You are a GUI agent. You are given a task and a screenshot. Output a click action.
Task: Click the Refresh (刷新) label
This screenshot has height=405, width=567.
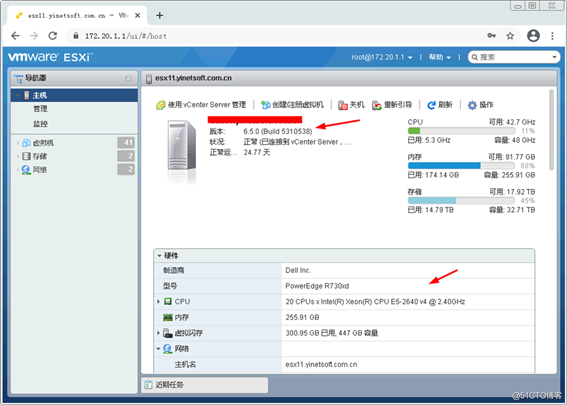click(445, 105)
